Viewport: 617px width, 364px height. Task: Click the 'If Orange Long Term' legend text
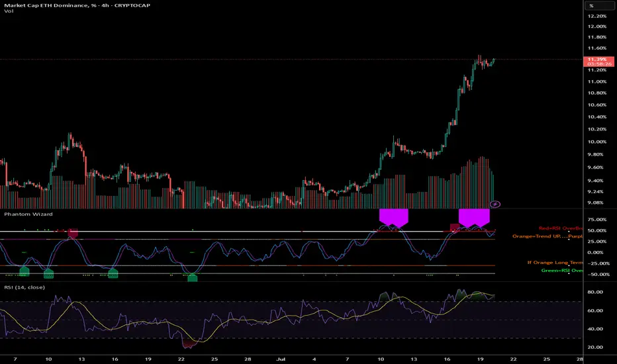coord(555,263)
